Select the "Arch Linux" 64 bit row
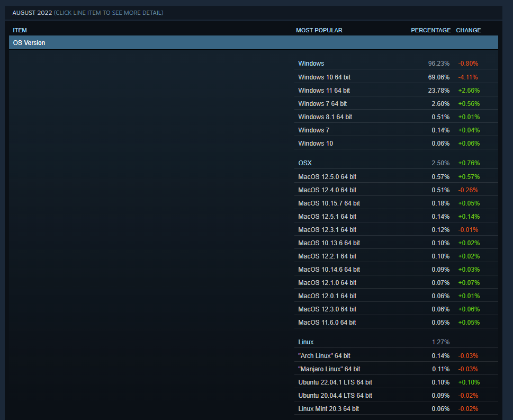This screenshot has height=420, width=513. pyautogui.click(x=324, y=356)
